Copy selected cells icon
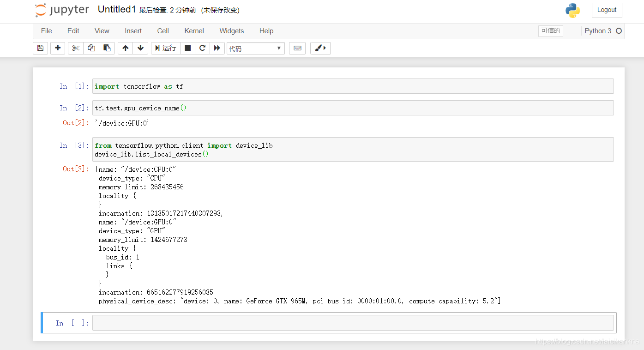The height and width of the screenshot is (350, 644). point(91,48)
